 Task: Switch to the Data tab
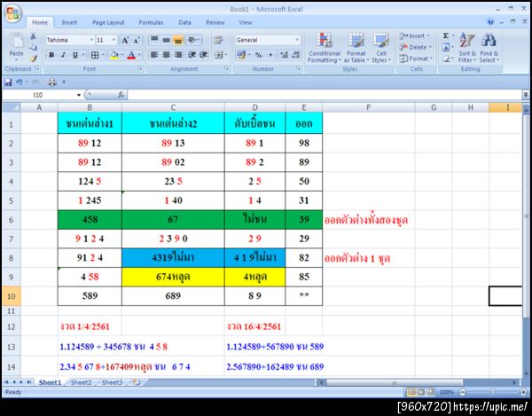click(x=185, y=22)
